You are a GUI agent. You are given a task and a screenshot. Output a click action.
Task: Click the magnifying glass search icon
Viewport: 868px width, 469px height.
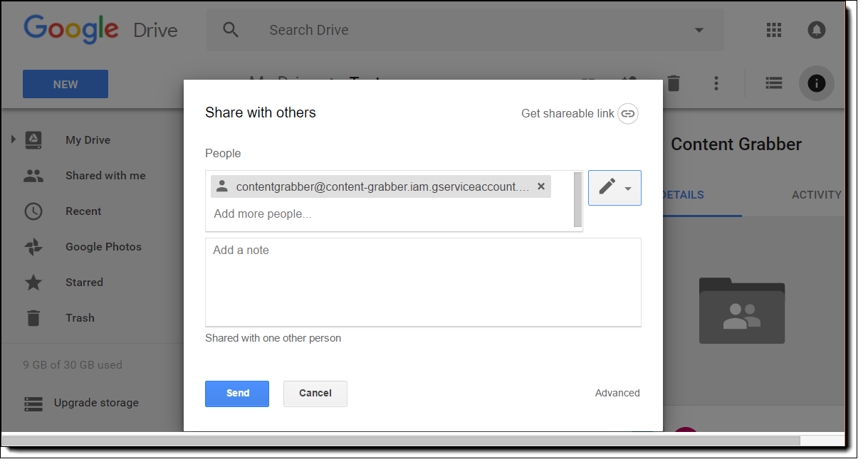231,30
